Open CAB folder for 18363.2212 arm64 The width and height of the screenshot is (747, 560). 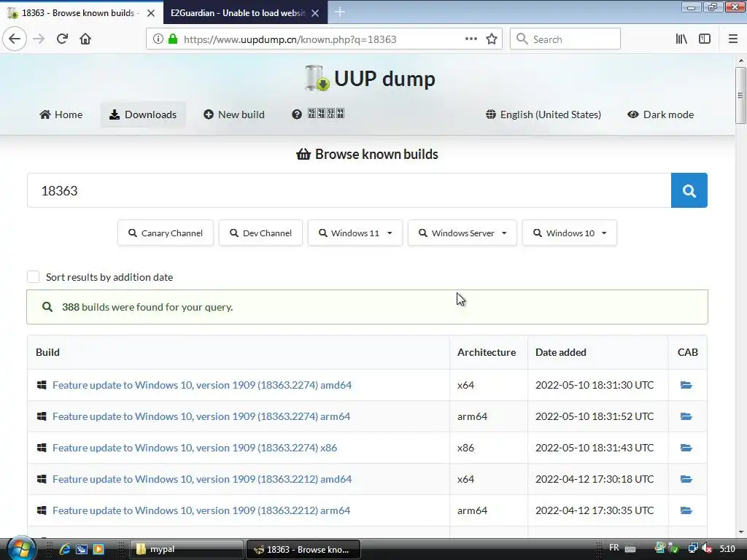click(686, 510)
